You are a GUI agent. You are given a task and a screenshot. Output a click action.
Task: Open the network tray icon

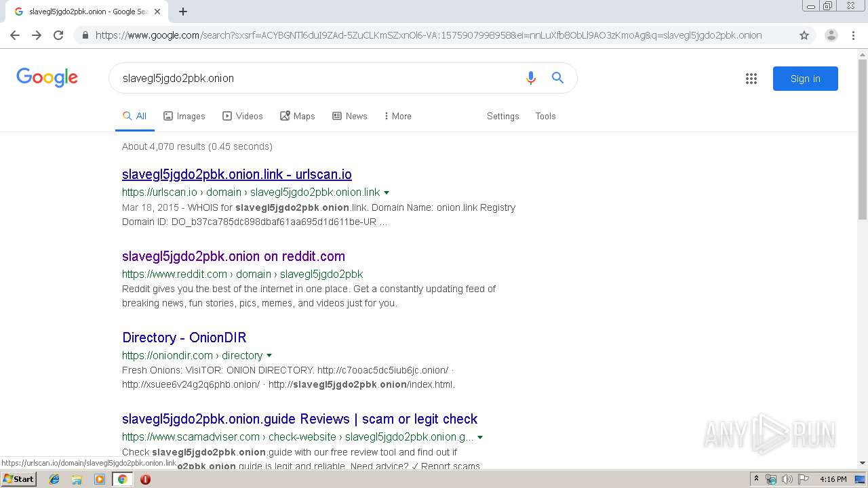771,479
